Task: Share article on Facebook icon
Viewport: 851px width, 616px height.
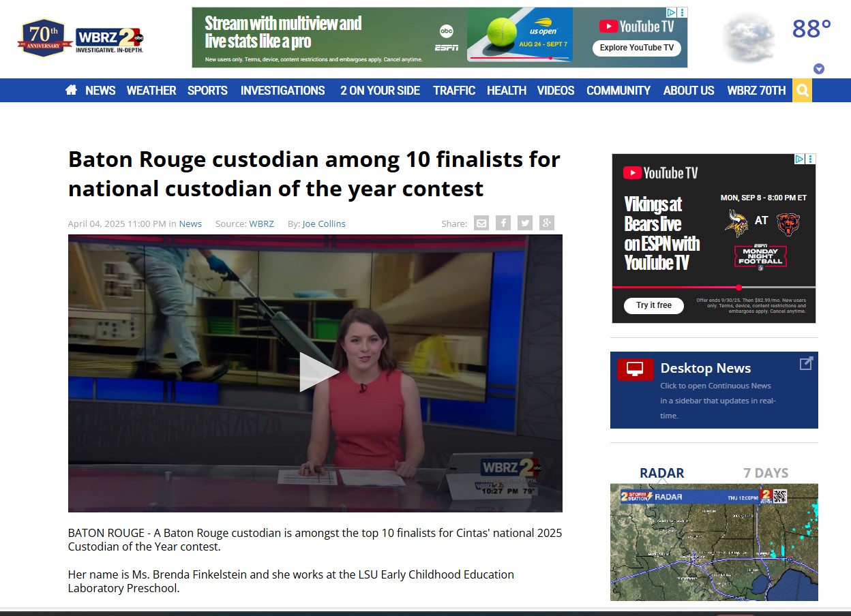Action: point(503,223)
